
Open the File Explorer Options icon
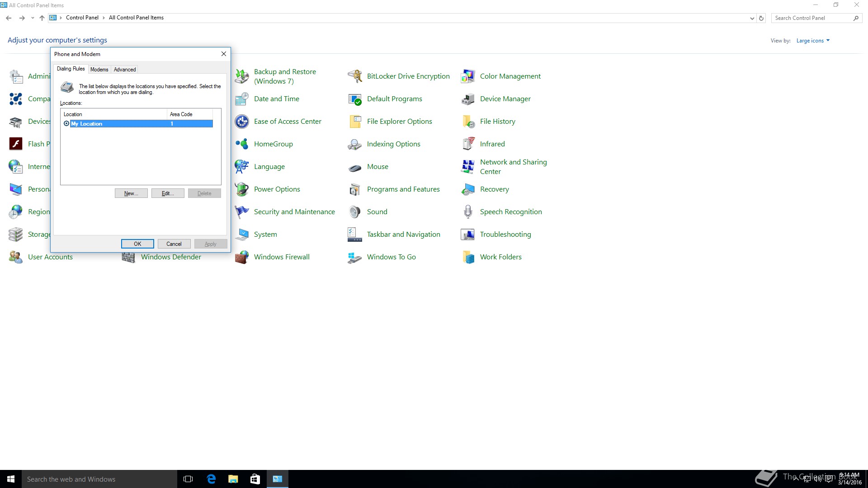[355, 122]
